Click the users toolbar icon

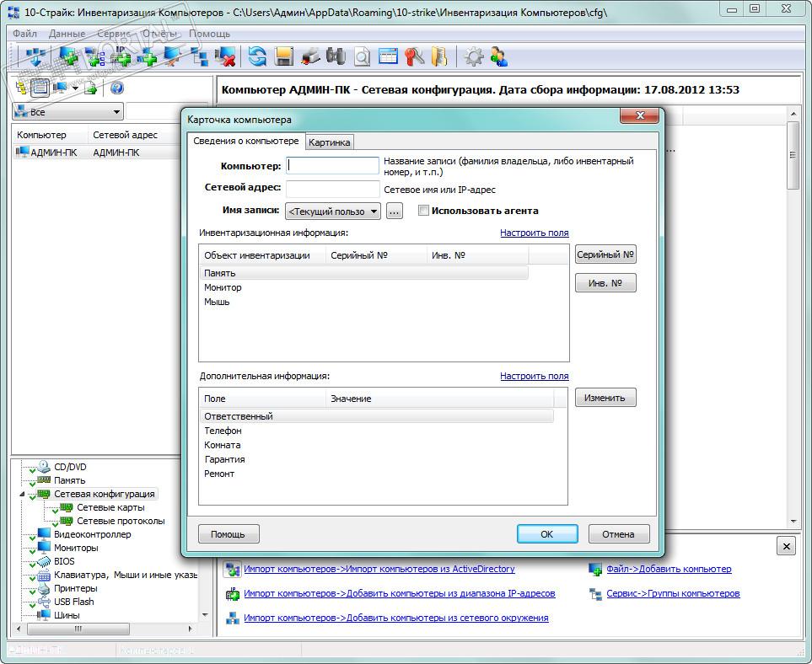(x=499, y=57)
